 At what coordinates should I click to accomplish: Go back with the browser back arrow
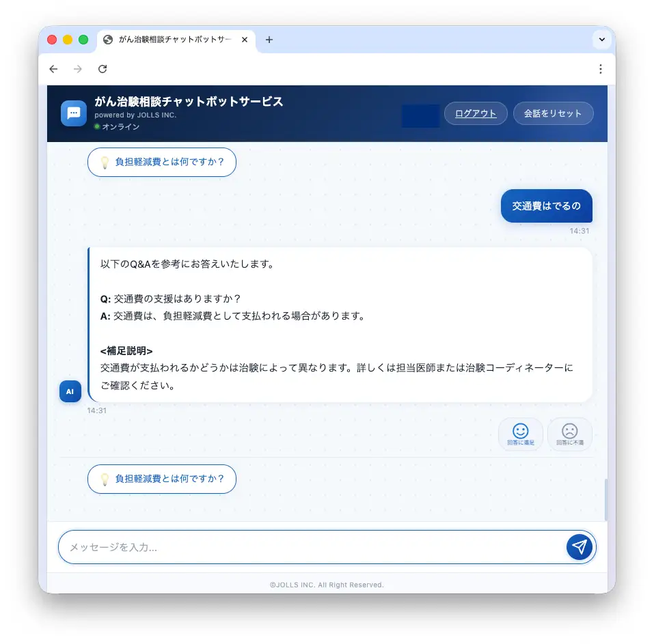53,69
